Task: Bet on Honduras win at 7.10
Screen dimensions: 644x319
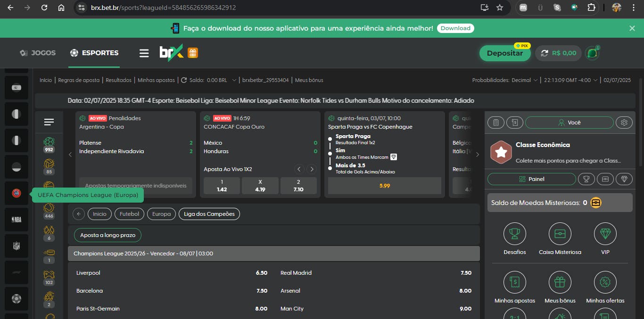Action: pyautogui.click(x=298, y=186)
